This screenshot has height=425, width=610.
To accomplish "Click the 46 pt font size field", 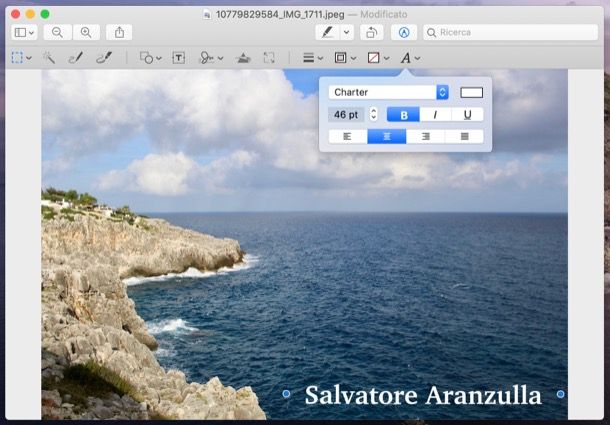I will pos(346,114).
